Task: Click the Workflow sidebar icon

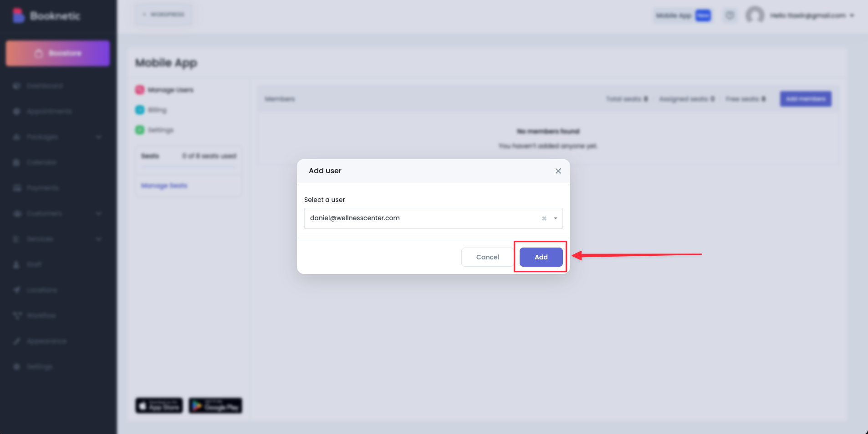Action: pyautogui.click(x=17, y=315)
